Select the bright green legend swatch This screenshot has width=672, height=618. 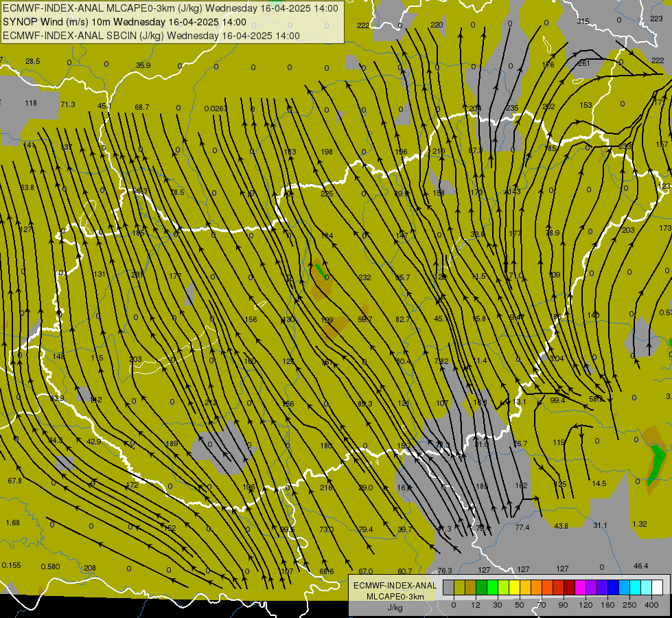pyautogui.click(x=492, y=587)
